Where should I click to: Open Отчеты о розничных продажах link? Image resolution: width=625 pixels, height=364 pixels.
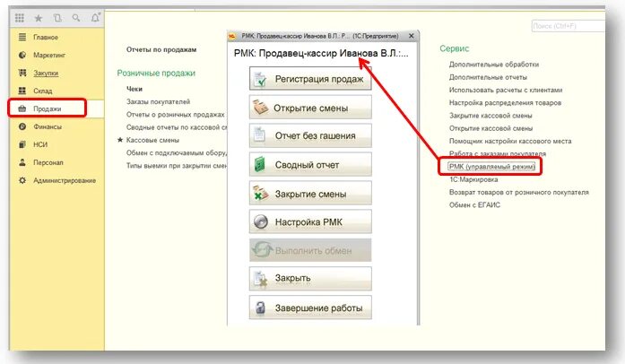(x=176, y=115)
